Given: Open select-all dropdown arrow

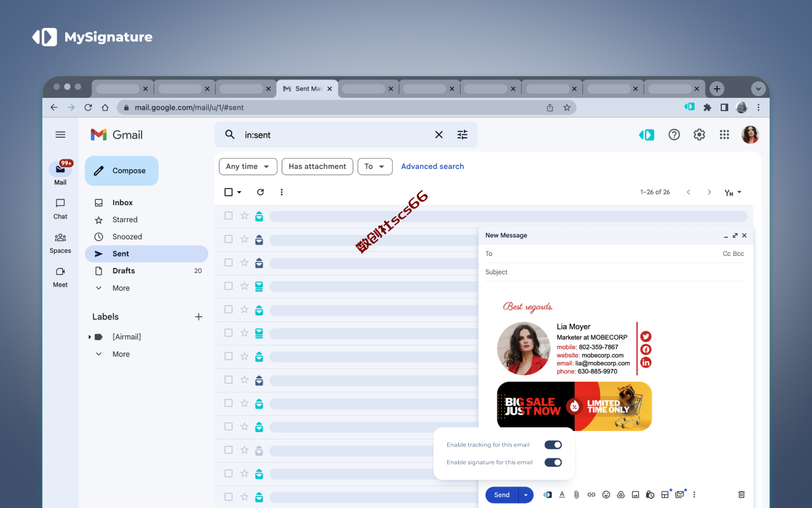Looking at the screenshot, I should pyautogui.click(x=239, y=192).
